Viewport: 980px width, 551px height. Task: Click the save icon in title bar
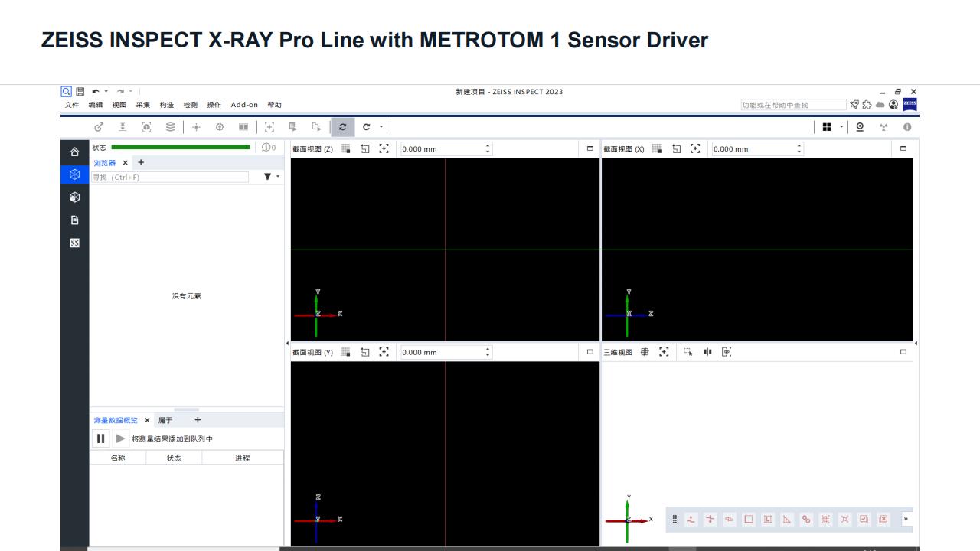(x=80, y=92)
